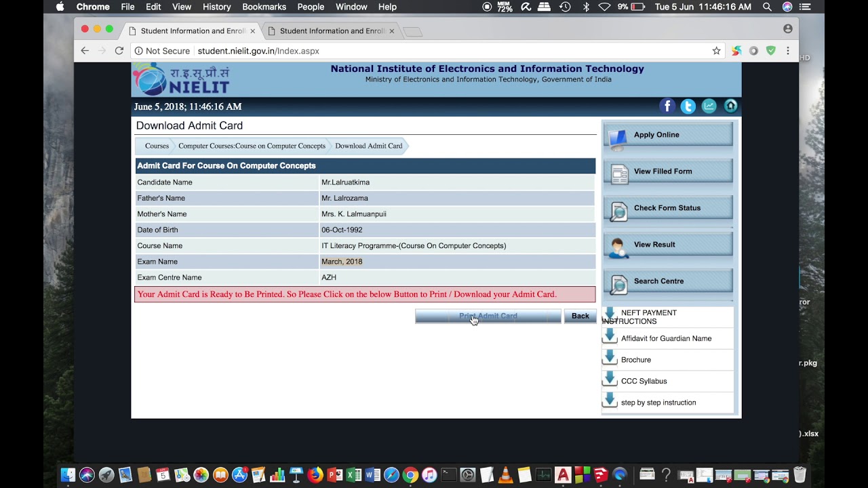Switch to the second Student Information tab

[x=330, y=31]
